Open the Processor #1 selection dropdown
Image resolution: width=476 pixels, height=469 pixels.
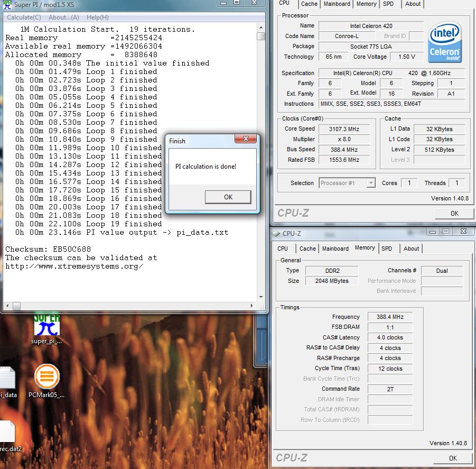click(x=347, y=183)
